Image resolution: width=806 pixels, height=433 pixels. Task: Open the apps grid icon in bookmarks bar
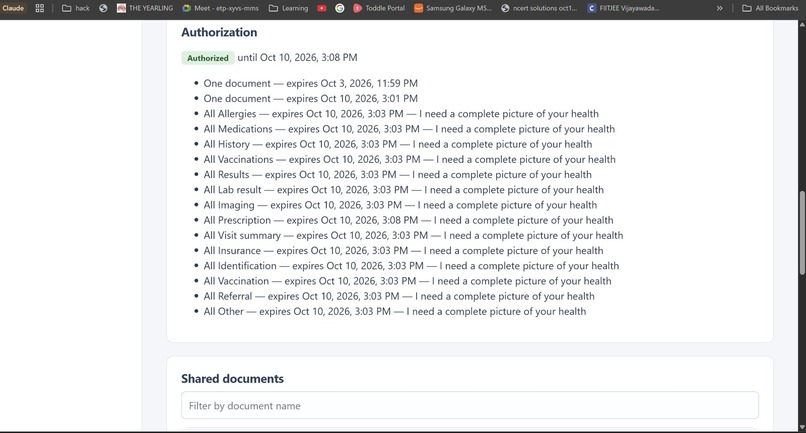coord(40,8)
